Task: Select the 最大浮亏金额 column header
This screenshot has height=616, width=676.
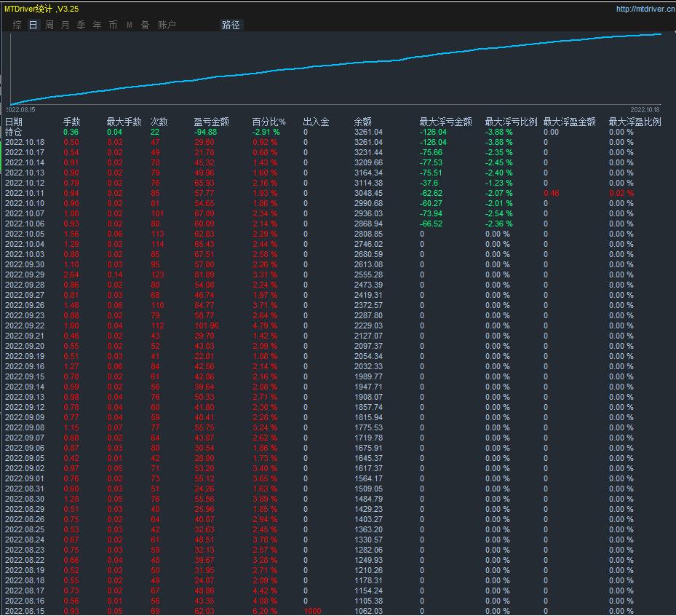Action: [446, 122]
